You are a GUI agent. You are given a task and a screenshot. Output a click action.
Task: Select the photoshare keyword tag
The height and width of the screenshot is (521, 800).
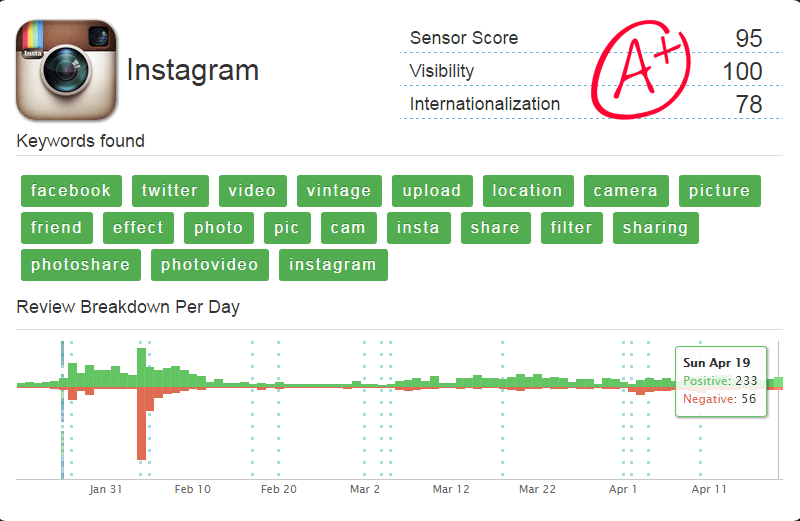point(81,265)
